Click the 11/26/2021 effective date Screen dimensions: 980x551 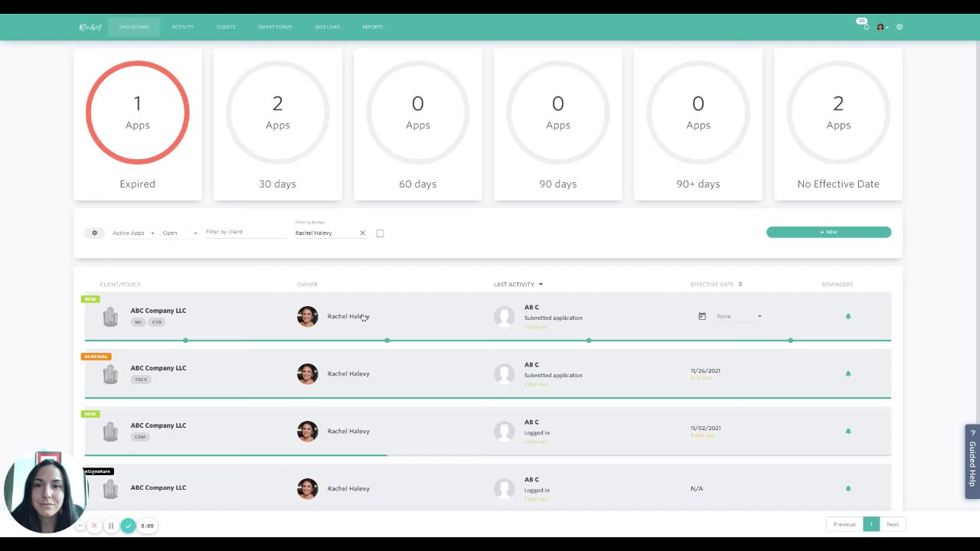click(705, 370)
